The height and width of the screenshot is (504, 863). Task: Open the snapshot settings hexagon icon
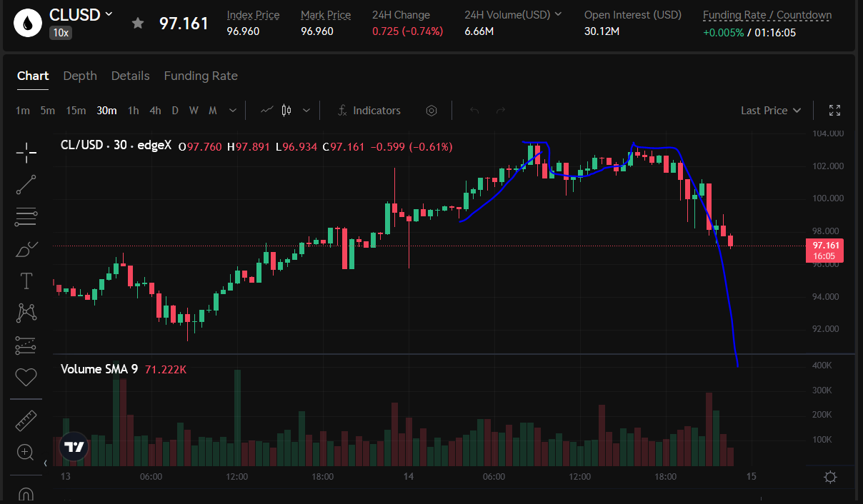click(431, 111)
